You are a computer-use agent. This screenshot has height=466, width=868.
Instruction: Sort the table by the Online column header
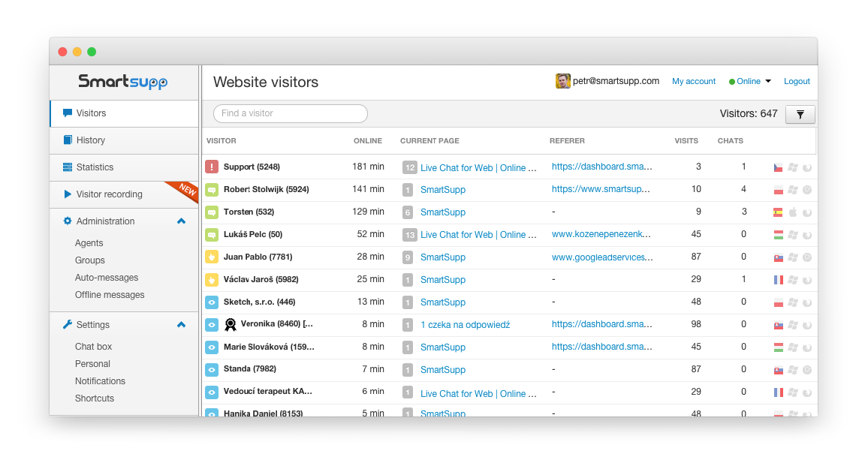coord(367,141)
